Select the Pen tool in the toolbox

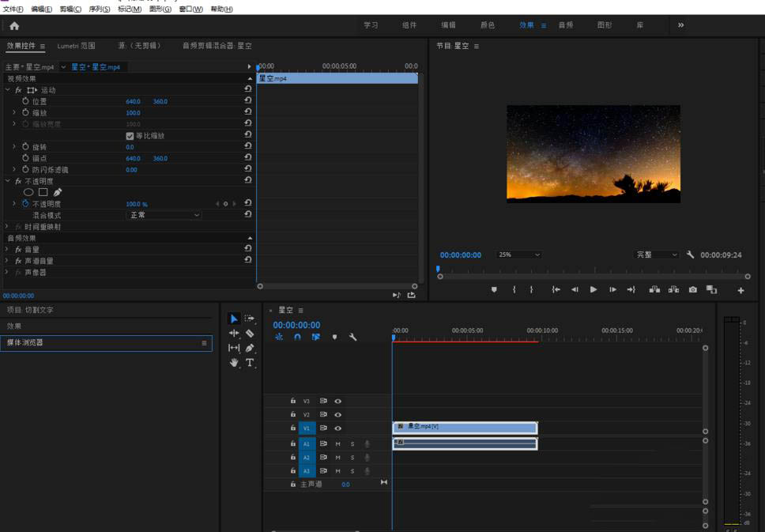coord(250,348)
